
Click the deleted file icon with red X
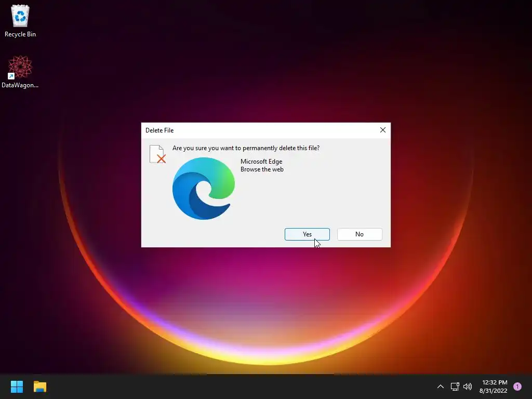(x=157, y=154)
